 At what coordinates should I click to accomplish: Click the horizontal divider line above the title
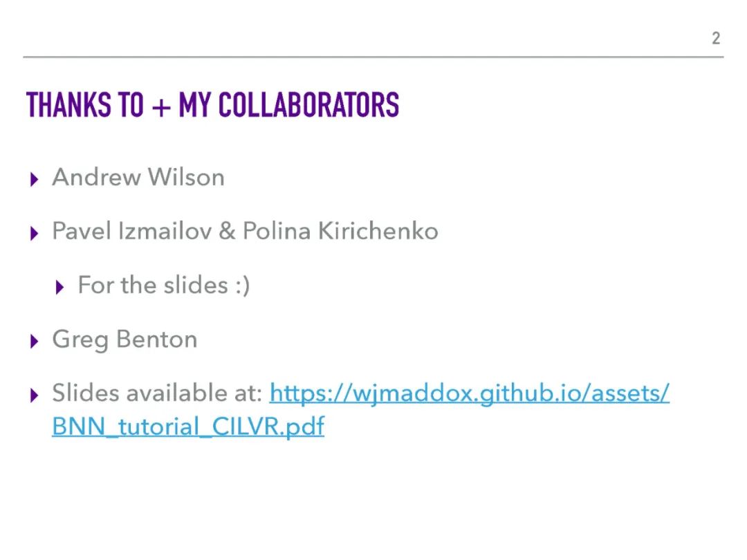point(373,57)
